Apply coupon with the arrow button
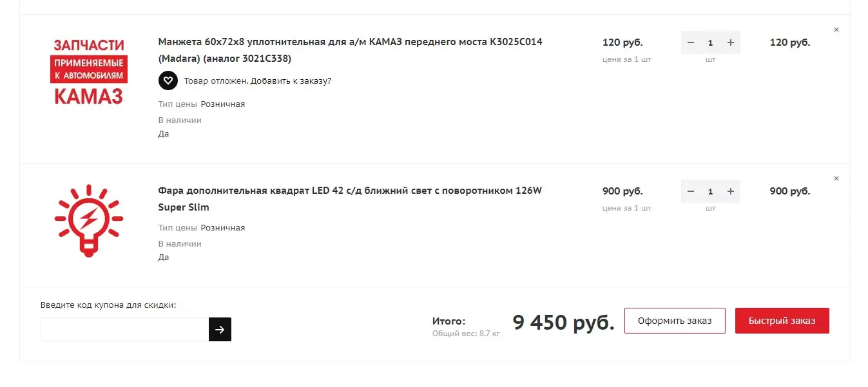The width and height of the screenshot is (868, 387). tap(220, 329)
